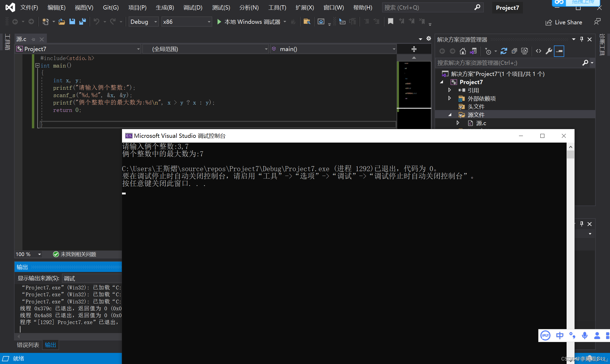The height and width of the screenshot is (364, 610).
Task: Open the 编辑(E) menu
Action: (x=56, y=7)
